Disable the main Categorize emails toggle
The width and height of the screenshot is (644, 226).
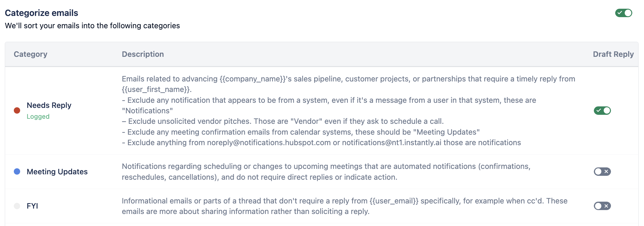pos(624,13)
